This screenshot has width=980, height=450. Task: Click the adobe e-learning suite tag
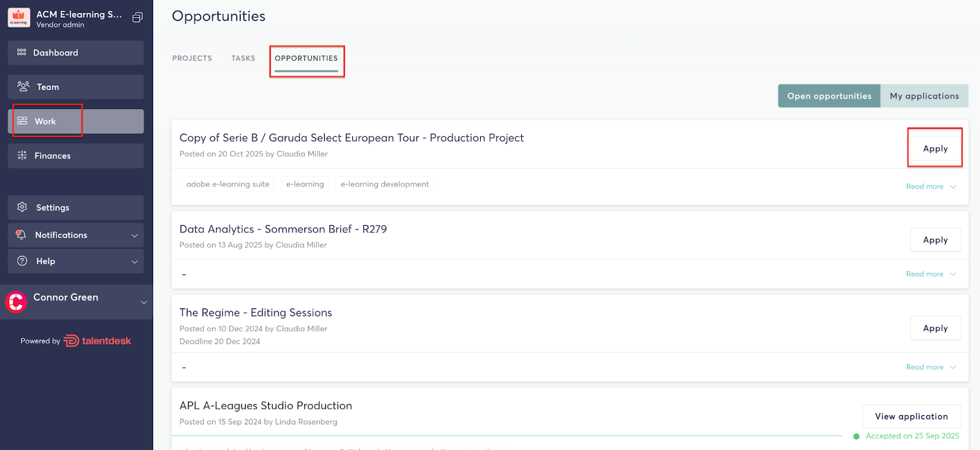coord(227,184)
